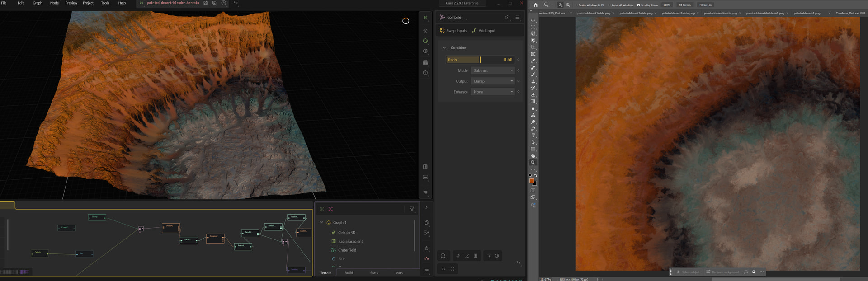Click the Fit Screen button
Image resolution: width=868 pixels, height=281 pixels.
click(x=684, y=5)
